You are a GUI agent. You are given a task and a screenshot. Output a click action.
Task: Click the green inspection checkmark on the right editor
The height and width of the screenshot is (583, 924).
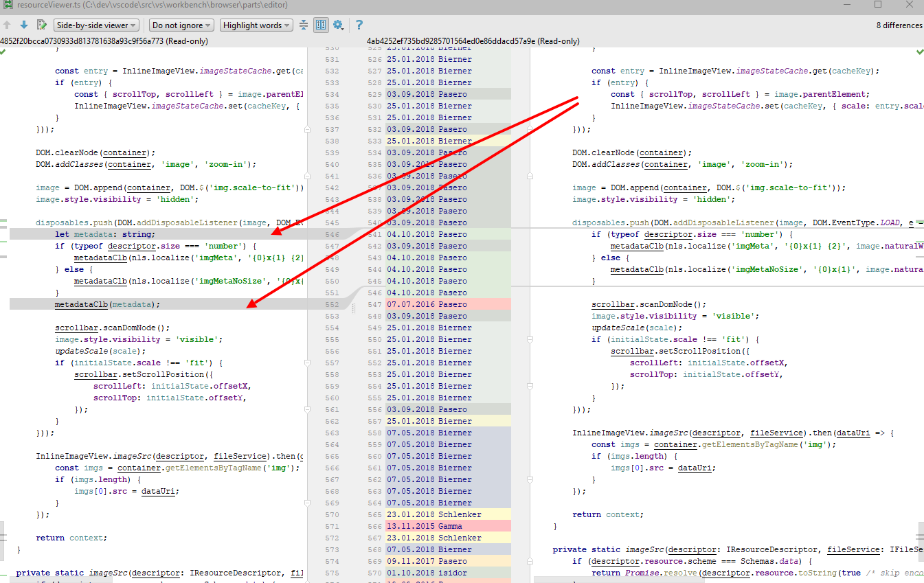click(x=920, y=51)
